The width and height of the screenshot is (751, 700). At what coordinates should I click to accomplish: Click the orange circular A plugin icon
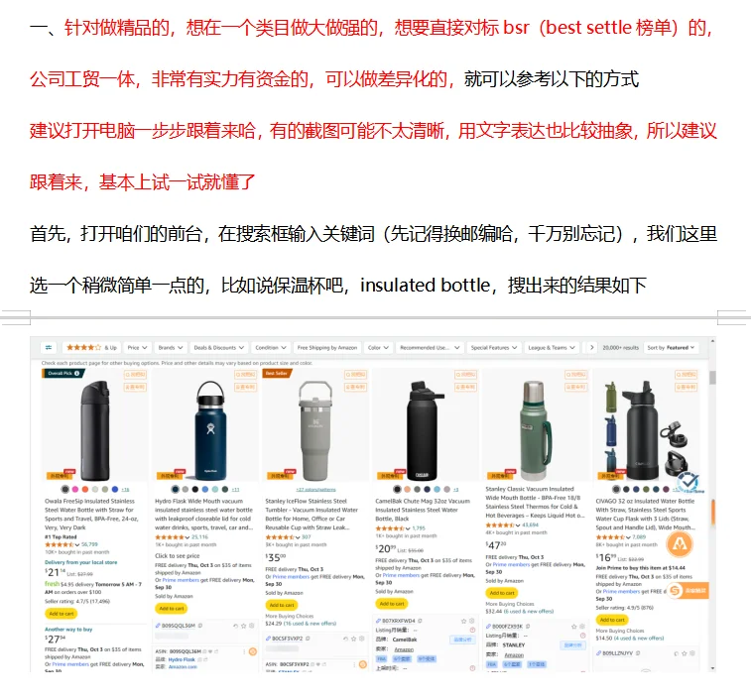point(680,544)
